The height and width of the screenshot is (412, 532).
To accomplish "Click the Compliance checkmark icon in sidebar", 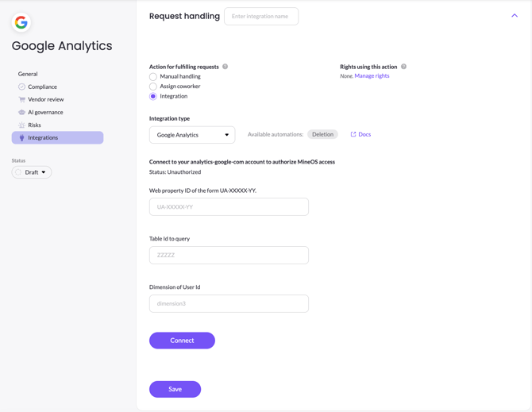I will (21, 87).
